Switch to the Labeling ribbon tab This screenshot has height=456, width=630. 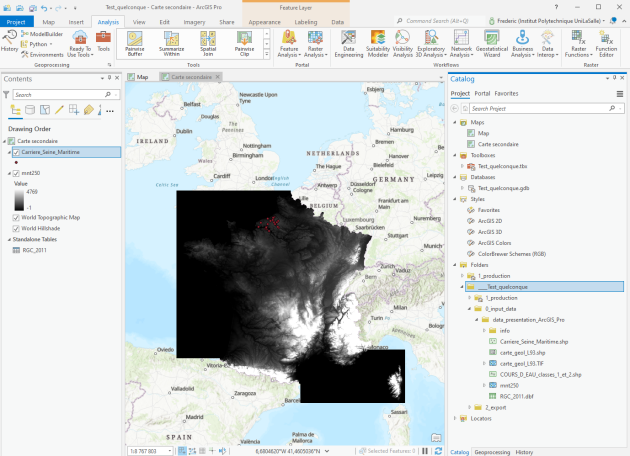pos(306,22)
